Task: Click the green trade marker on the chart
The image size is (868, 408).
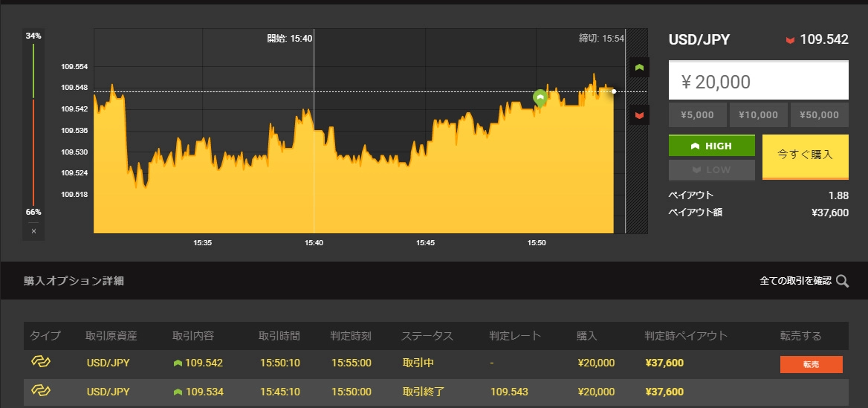Action: [540, 97]
